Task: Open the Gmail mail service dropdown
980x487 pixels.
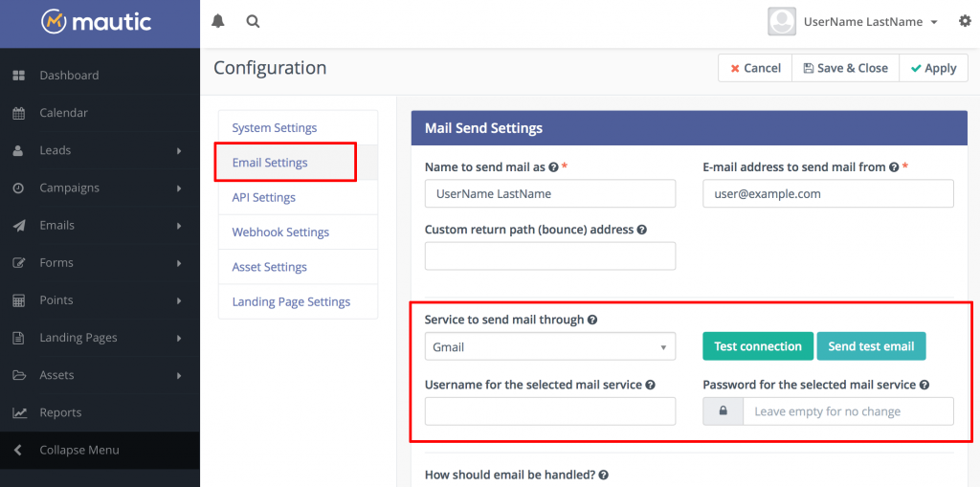Action: (x=549, y=346)
